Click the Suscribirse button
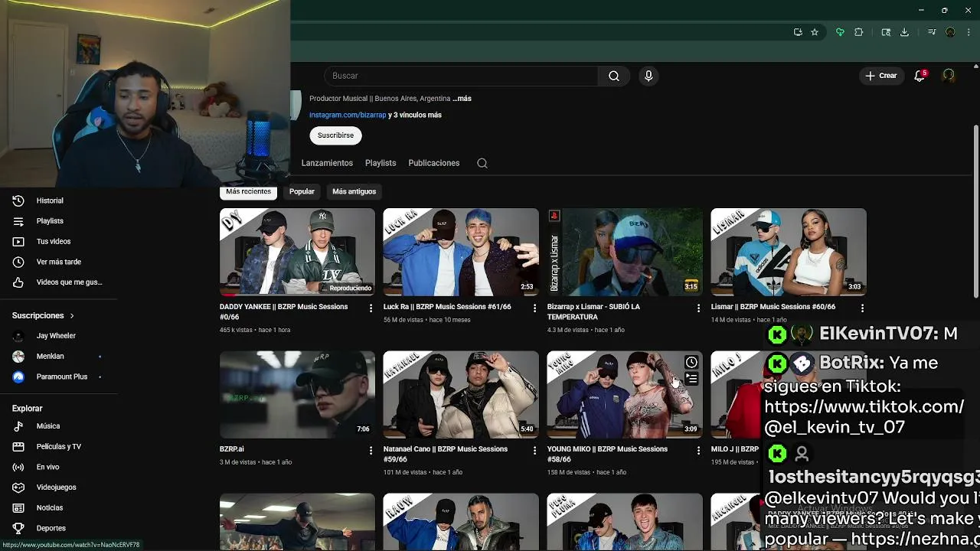This screenshot has width=980, height=551. click(335, 135)
